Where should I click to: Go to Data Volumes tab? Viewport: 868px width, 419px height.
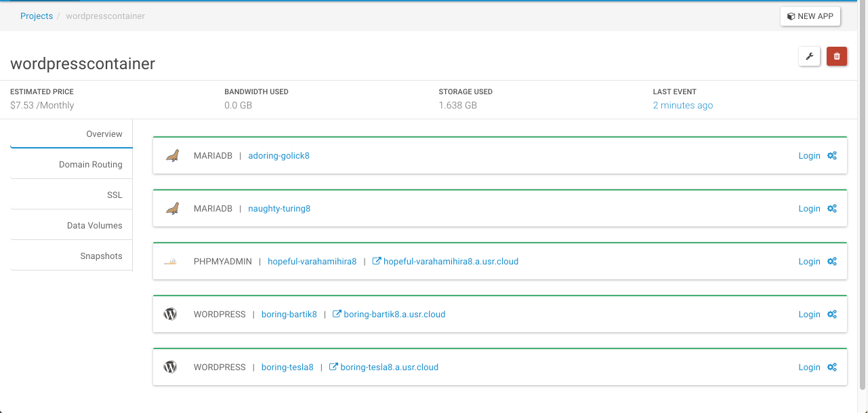pos(71,225)
